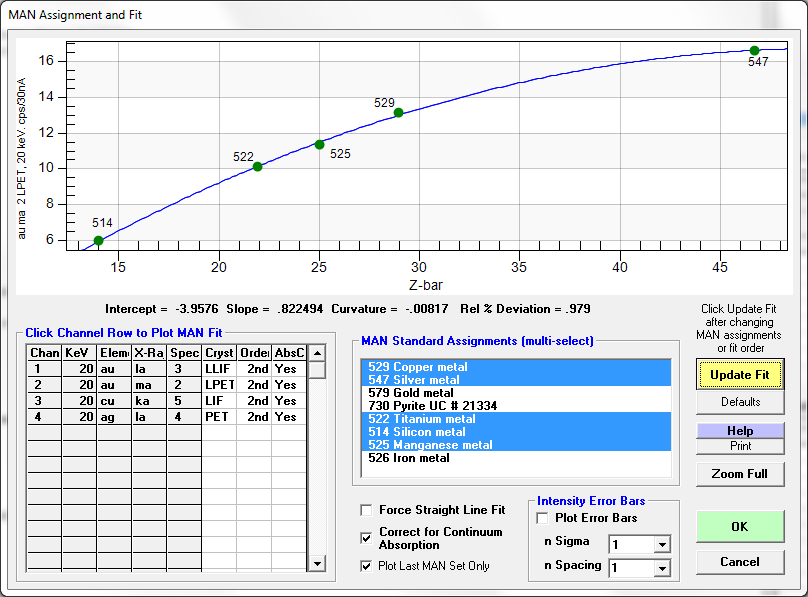
Task: Open Help for MAN fit
Action: [x=740, y=431]
